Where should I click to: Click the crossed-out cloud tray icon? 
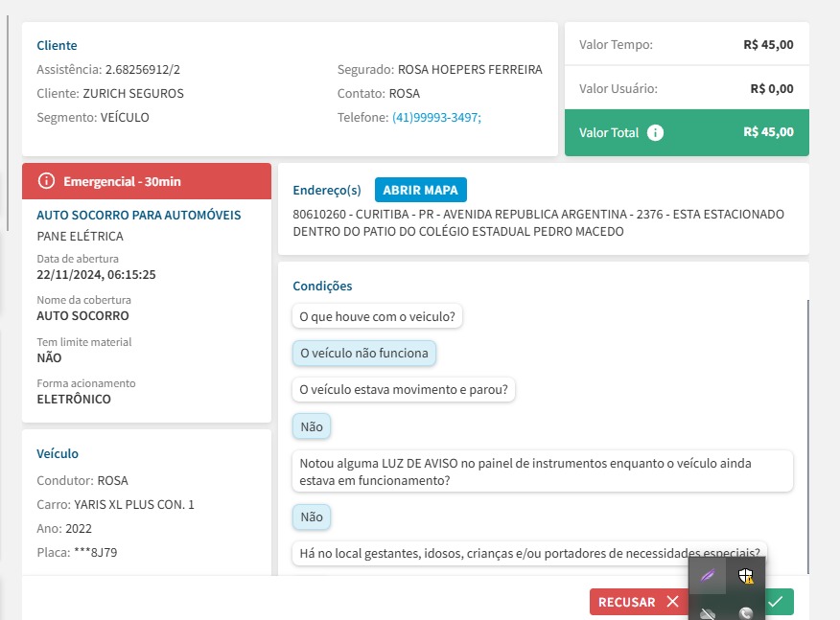click(x=708, y=612)
